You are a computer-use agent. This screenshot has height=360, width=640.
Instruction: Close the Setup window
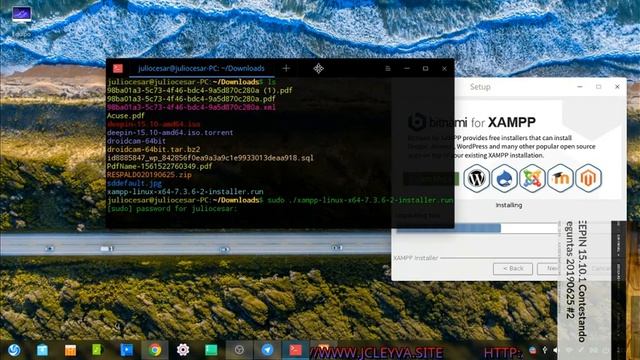(x=617, y=87)
